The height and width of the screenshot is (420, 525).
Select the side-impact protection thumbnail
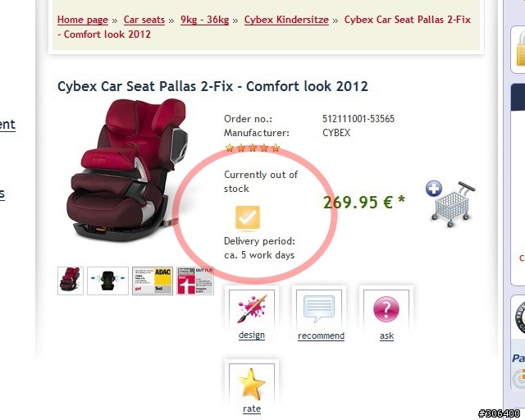pyautogui.click(x=107, y=281)
